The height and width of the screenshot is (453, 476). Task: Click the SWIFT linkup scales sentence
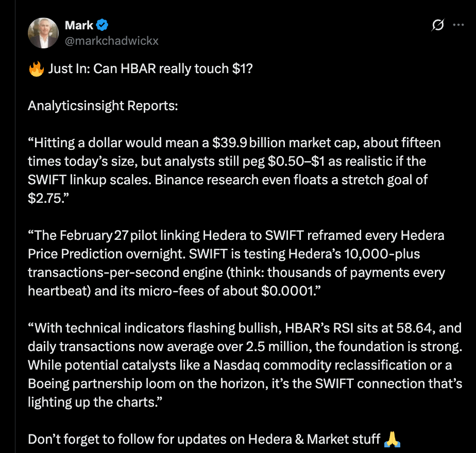[x=90, y=180]
